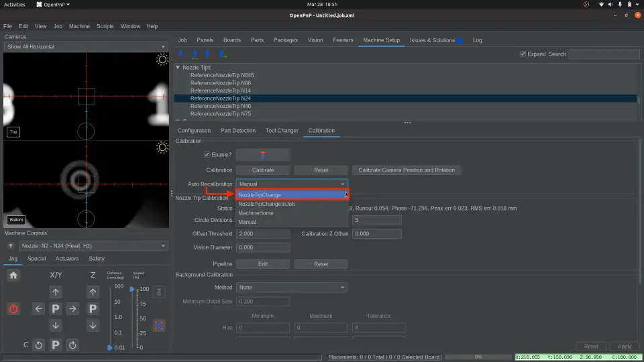Click the home machine icon in Jog panel
The image size is (644, 362).
click(13, 275)
